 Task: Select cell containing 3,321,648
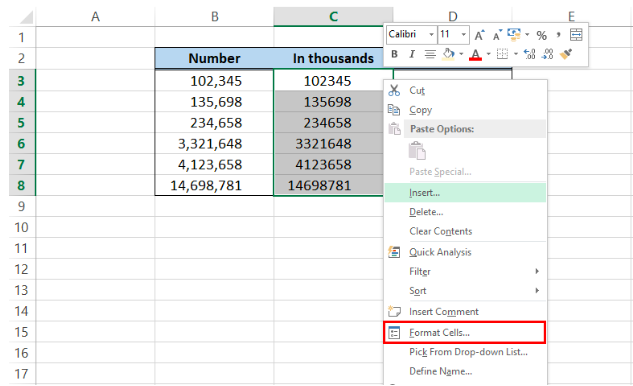[x=214, y=144]
